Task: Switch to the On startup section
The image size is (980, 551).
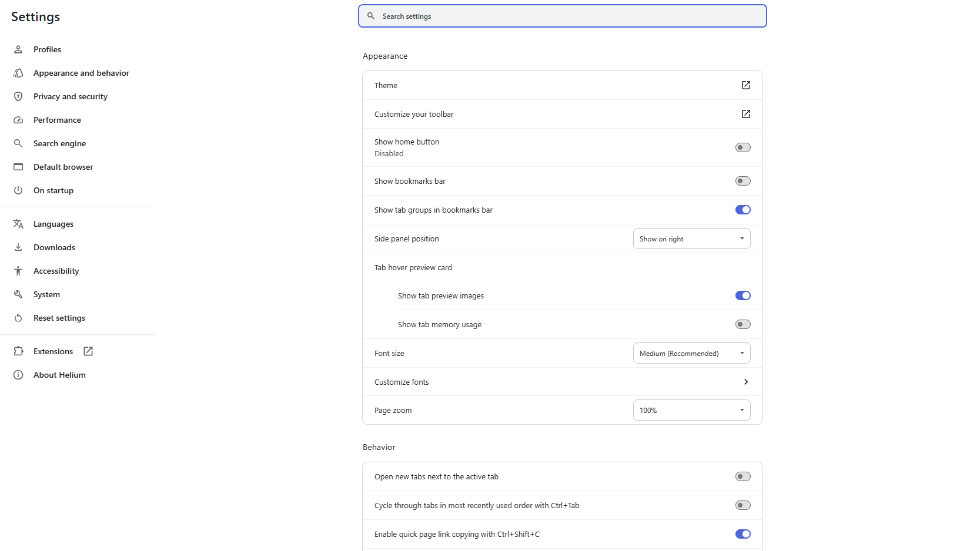Action: click(53, 190)
